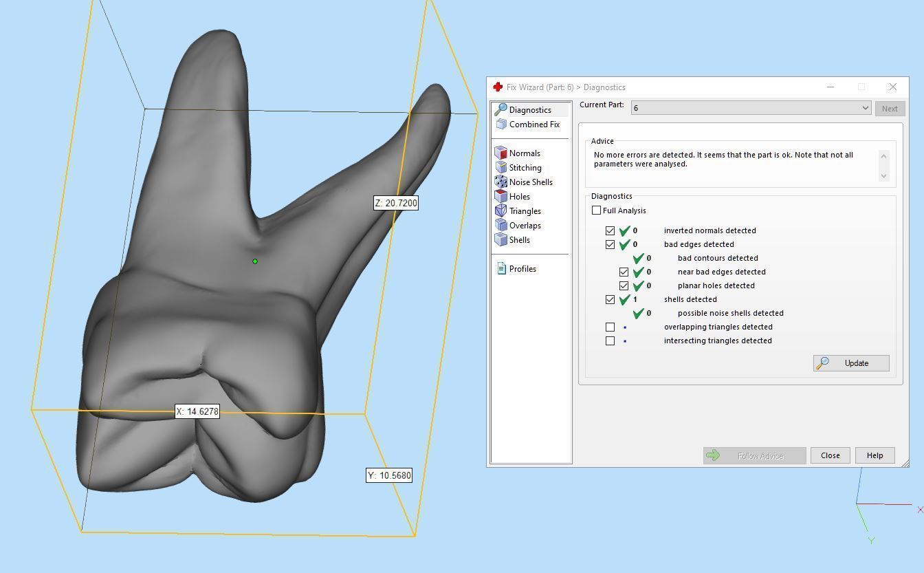Click the Fix Wizard title bar text
This screenshot has height=573, width=924.
pos(566,87)
